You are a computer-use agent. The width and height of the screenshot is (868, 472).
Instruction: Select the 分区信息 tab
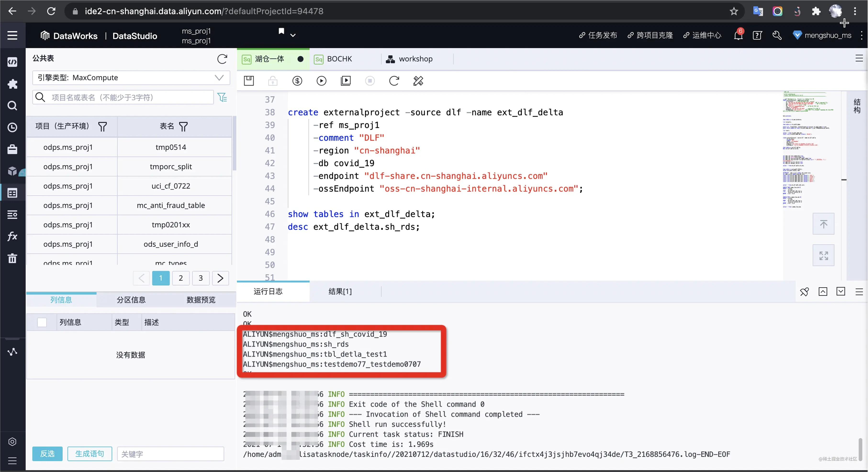[131, 300]
